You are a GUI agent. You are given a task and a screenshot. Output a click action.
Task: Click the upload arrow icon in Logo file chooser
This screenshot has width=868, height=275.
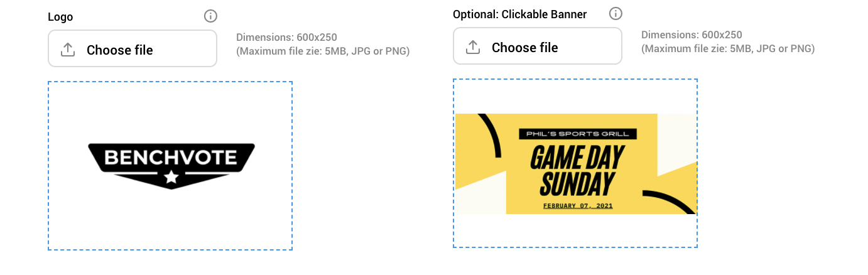pos(68,50)
